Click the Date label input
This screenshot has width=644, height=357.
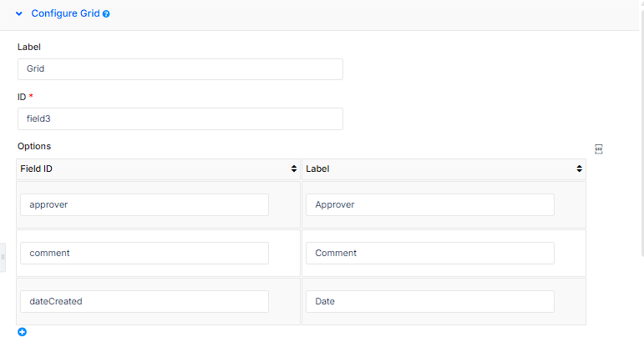430,302
